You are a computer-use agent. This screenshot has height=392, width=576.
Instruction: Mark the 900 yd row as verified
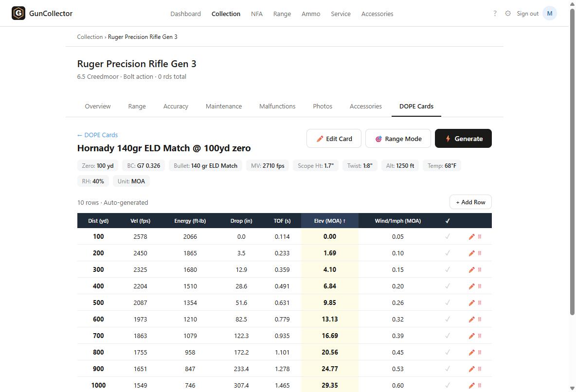pyautogui.click(x=448, y=369)
